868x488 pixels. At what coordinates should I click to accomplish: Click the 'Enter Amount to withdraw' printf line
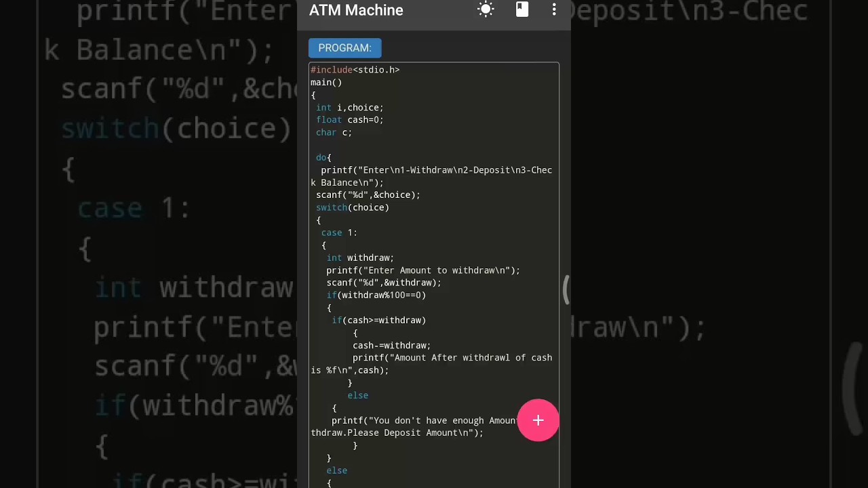point(423,270)
